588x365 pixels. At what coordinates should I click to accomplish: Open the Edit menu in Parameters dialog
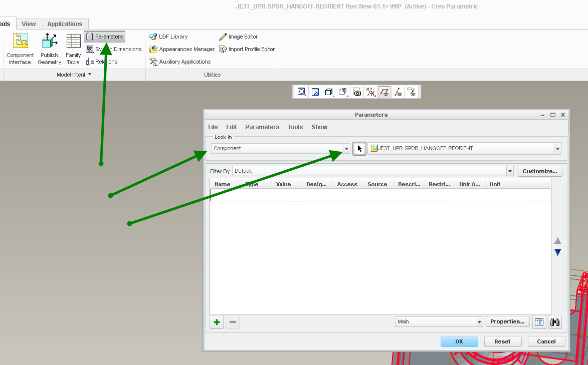232,127
